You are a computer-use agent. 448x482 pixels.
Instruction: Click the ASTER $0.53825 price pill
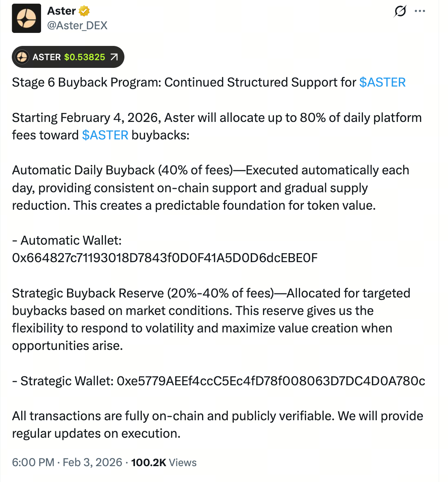(67, 57)
